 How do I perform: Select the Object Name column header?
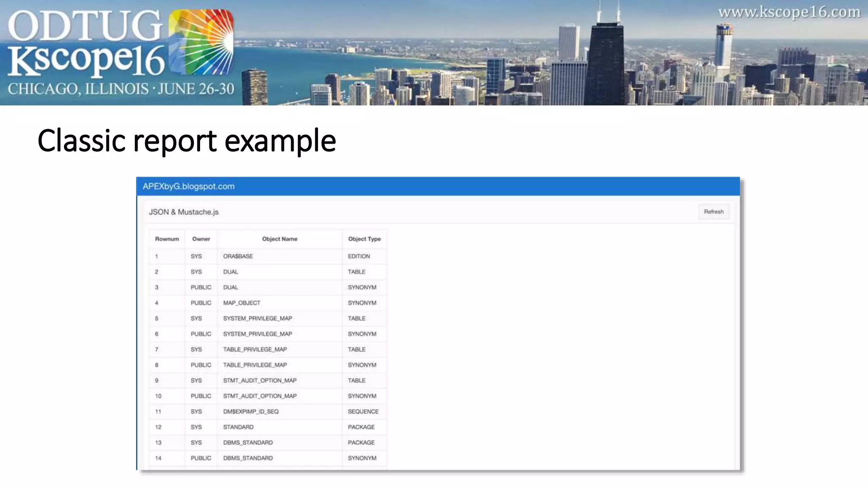click(280, 239)
